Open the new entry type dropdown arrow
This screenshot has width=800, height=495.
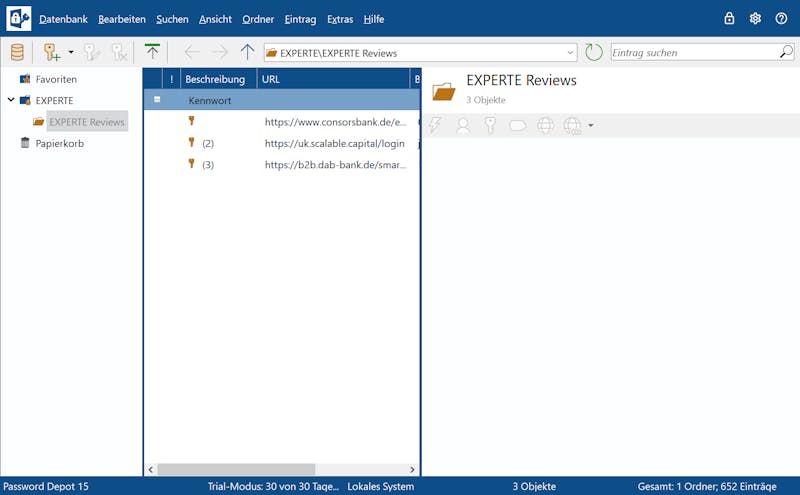[x=71, y=52]
